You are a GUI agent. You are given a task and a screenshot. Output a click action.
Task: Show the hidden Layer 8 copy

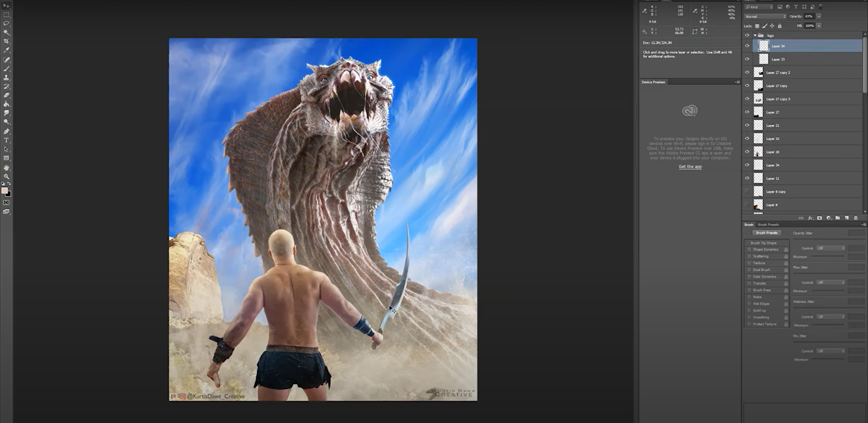pyautogui.click(x=747, y=191)
